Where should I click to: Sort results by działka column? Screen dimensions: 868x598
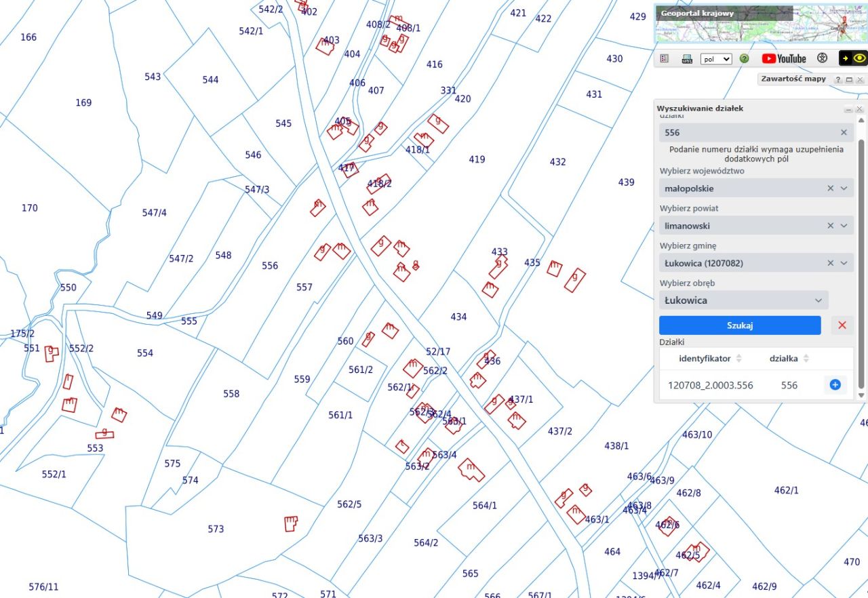pos(789,359)
